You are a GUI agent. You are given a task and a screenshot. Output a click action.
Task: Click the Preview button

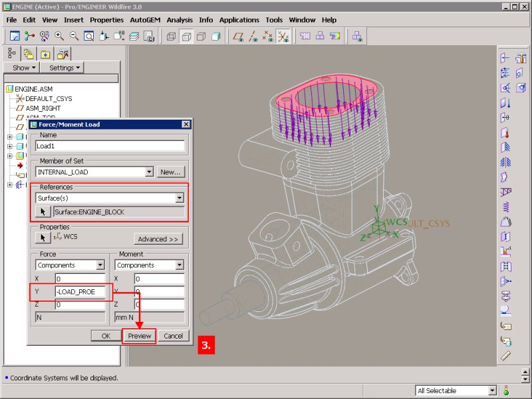tap(139, 336)
